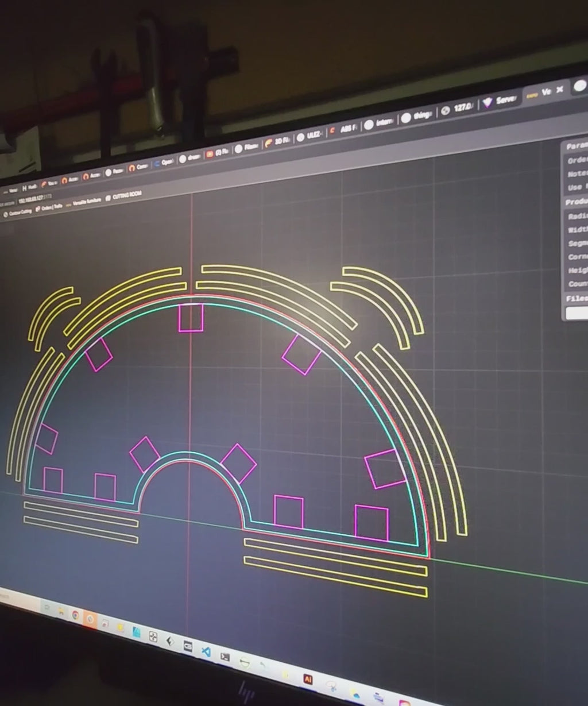588x706 pixels.
Task: Expand the Files section header
Action: pos(576,298)
